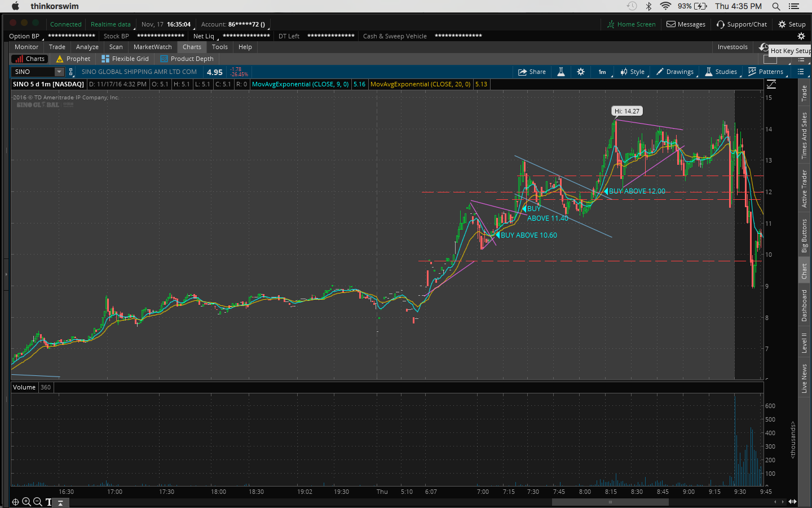Expand the SINO symbol selector dropdown
Screen dimensions: 812x508
coord(59,72)
